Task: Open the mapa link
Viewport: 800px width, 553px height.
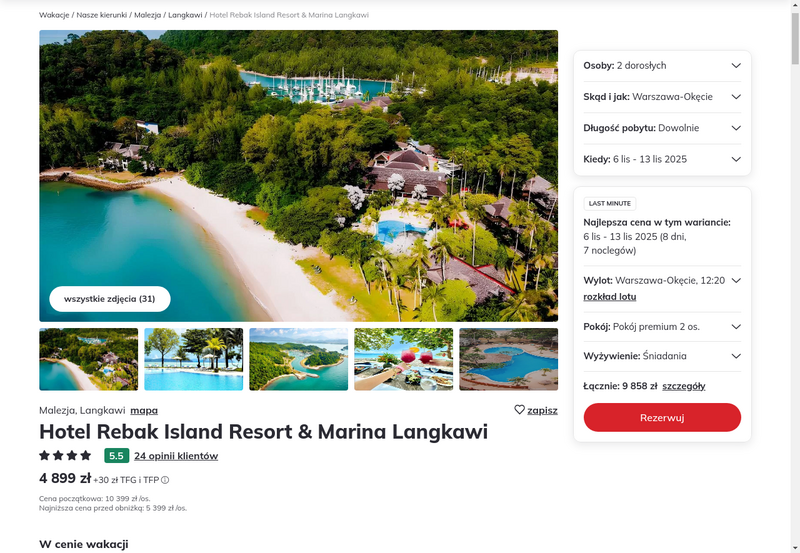Action: [x=144, y=410]
